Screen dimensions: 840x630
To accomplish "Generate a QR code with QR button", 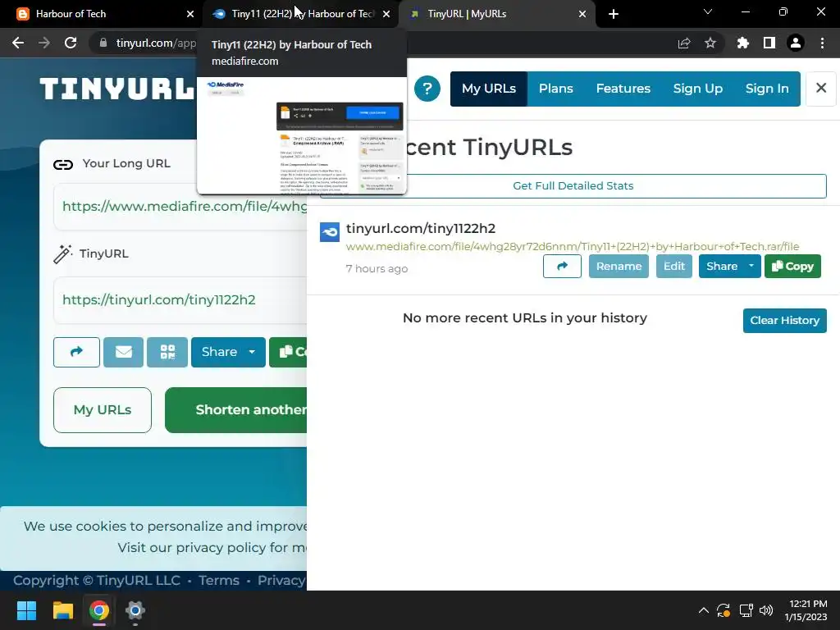I will pos(167,352).
